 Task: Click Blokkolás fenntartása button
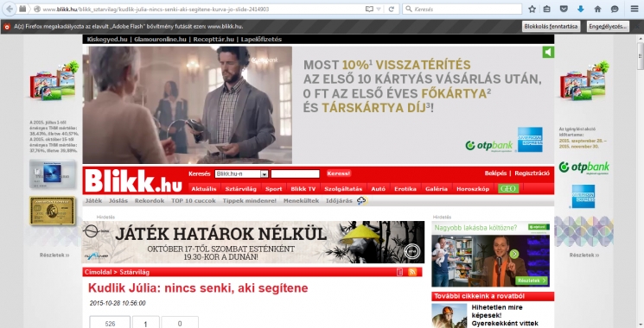(551, 26)
